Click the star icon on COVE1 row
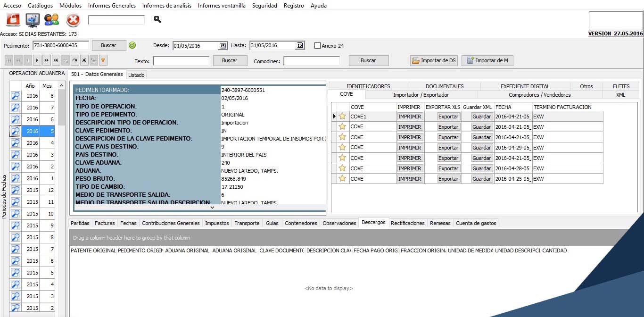The image size is (644, 317). [x=342, y=117]
